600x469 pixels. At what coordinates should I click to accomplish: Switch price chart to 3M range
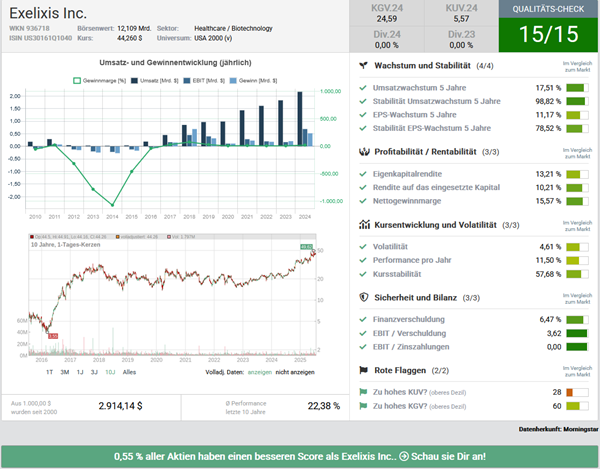(x=65, y=372)
